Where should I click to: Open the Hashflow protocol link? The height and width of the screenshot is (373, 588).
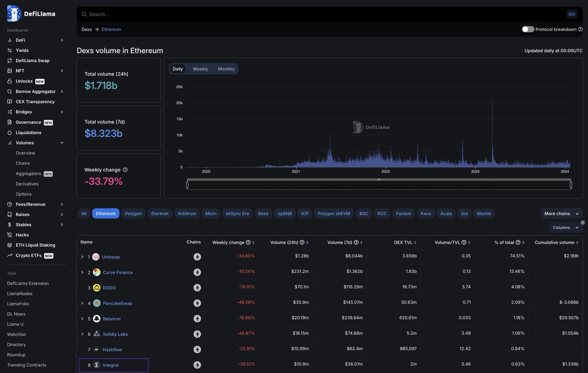point(112,350)
